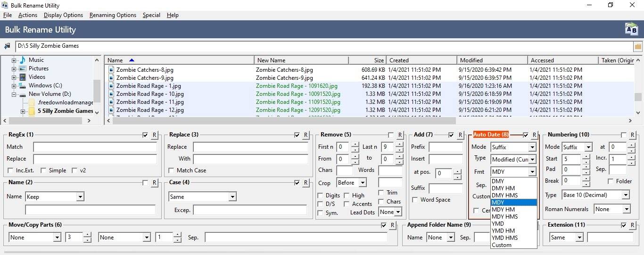This screenshot has height=255, width=644.
Task: Click the browse folder icon beside path
Action: click(x=638, y=46)
